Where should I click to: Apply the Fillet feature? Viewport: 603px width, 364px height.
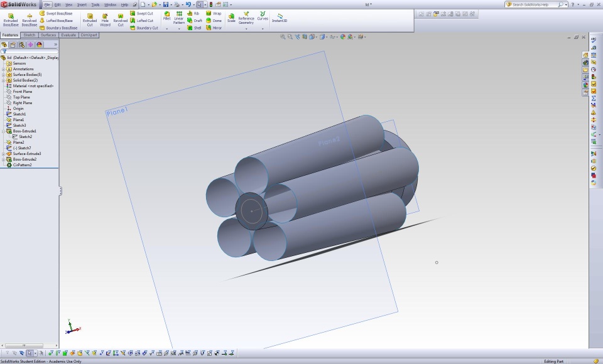coord(167,16)
